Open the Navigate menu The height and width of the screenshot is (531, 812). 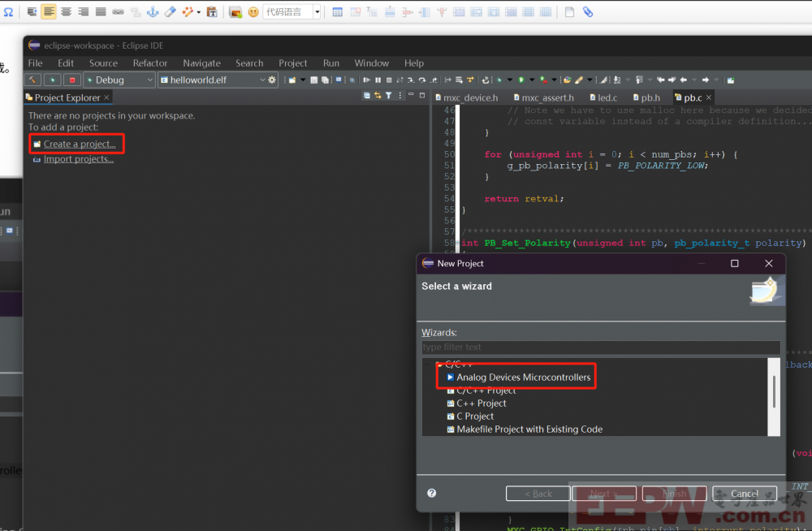[201, 63]
